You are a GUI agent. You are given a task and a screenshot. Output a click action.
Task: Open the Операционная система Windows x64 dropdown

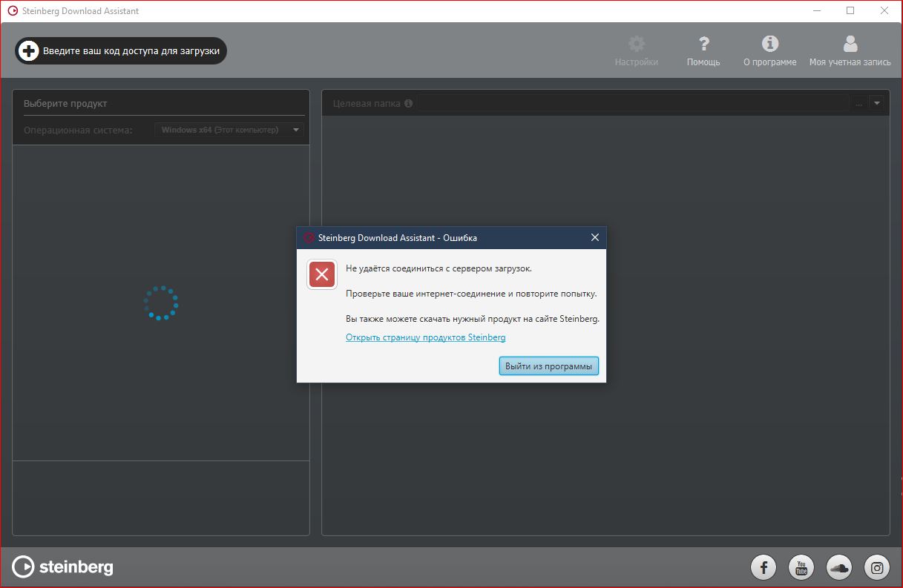coord(229,130)
